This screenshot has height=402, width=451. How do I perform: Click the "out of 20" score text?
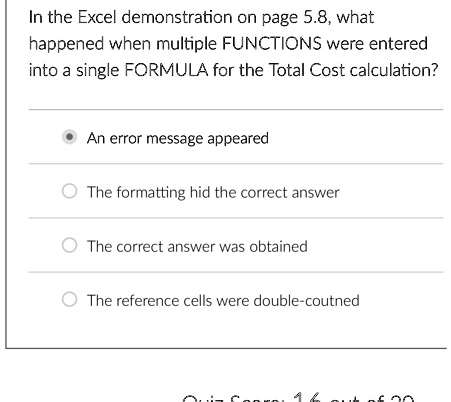pos(372,398)
